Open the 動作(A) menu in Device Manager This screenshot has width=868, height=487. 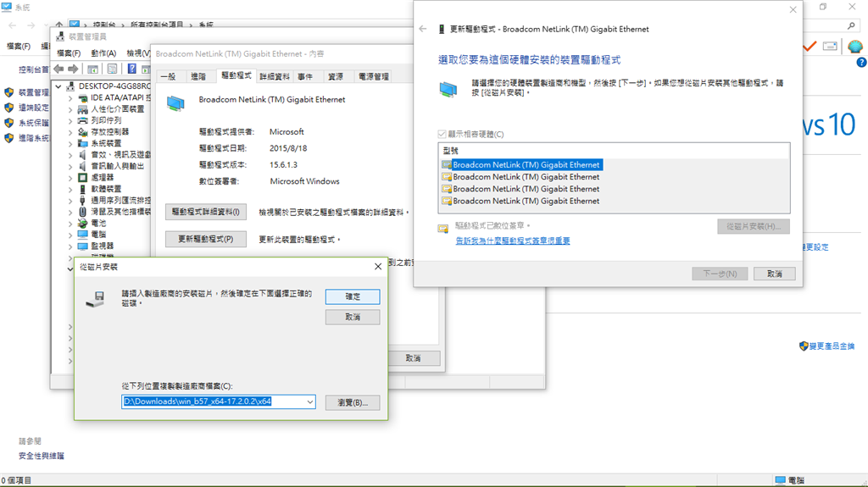coord(103,53)
